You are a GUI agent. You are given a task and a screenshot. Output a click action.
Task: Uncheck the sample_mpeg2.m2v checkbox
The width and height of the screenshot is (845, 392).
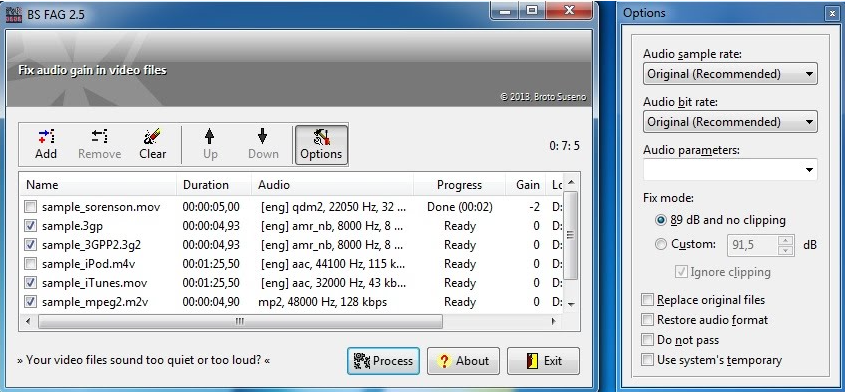(31, 301)
